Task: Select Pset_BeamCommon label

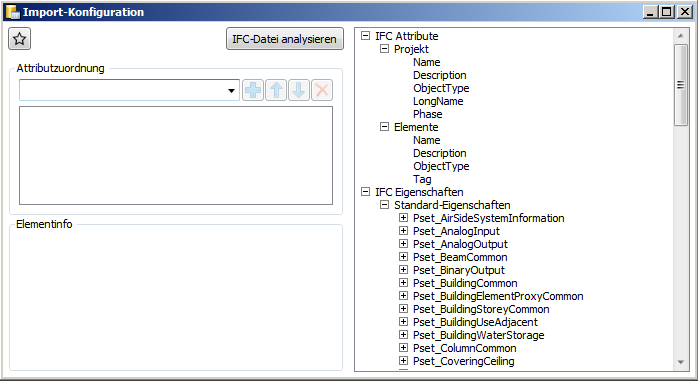Action: tap(460, 257)
